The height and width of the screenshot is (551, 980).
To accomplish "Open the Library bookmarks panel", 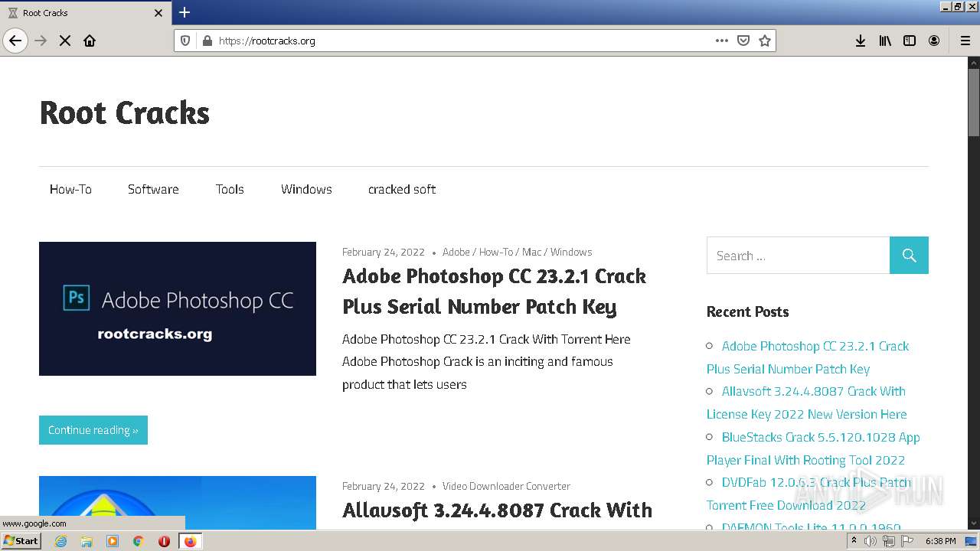I will tap(885, 41).
